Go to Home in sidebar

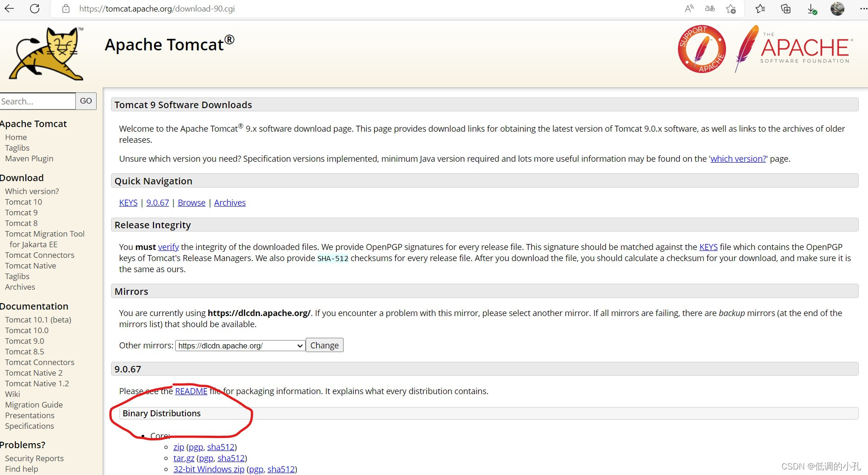pyautogui.click(x=16, y=137)
